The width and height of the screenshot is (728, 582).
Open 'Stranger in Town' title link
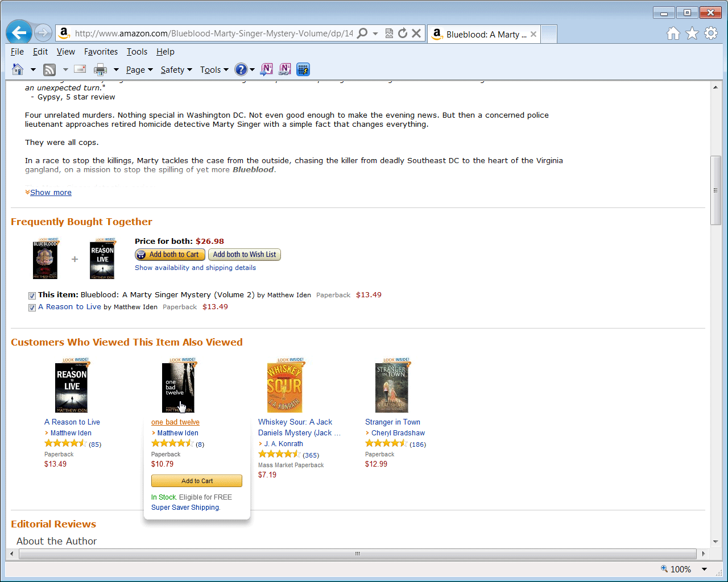pos(392,422)
